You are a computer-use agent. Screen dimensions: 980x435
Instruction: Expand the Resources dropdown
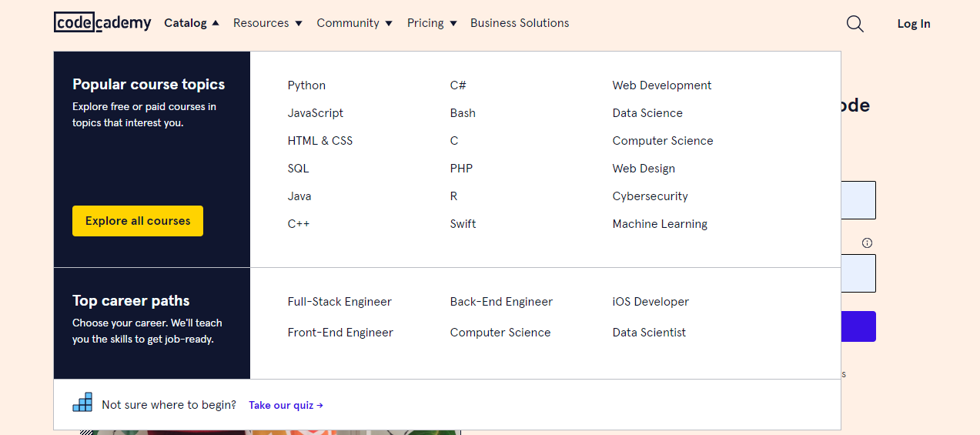coord(268,23)
